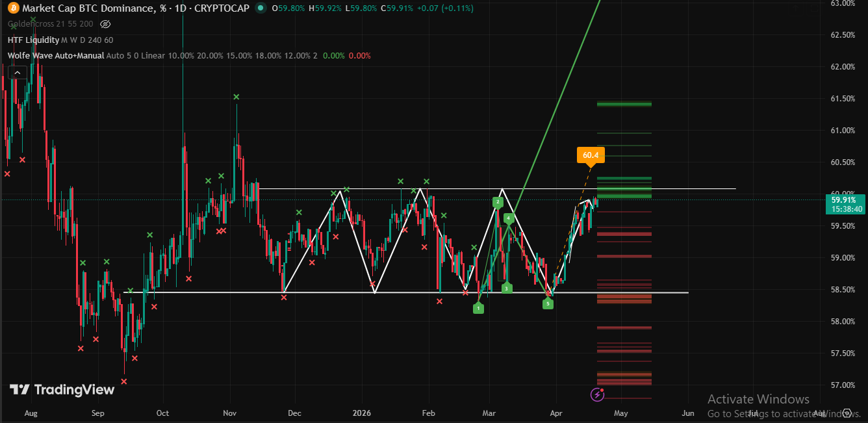Collapse the indicator legend using the up arrow
Viewport: 868px width, 423px height.
[17, 72]
